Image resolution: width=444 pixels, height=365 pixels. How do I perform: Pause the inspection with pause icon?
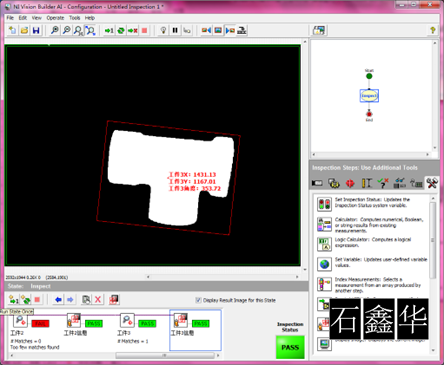tap(175, 30)
